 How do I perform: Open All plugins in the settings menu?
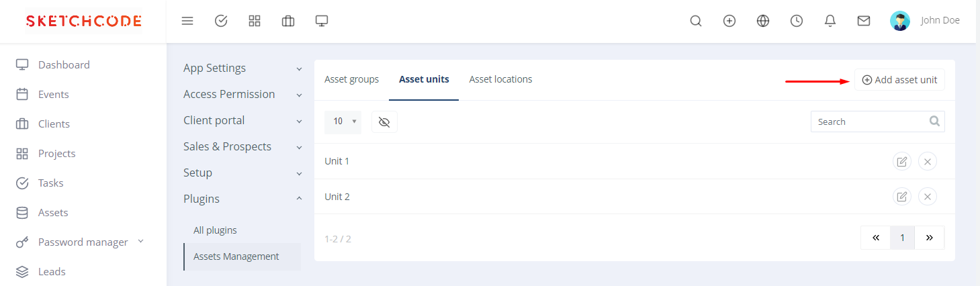point(215,230)
